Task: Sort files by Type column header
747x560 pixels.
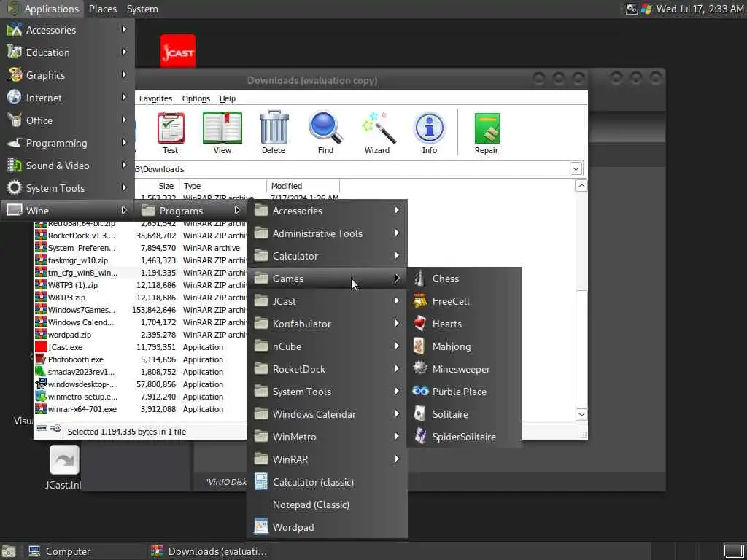Action: (x=222, y=186)
